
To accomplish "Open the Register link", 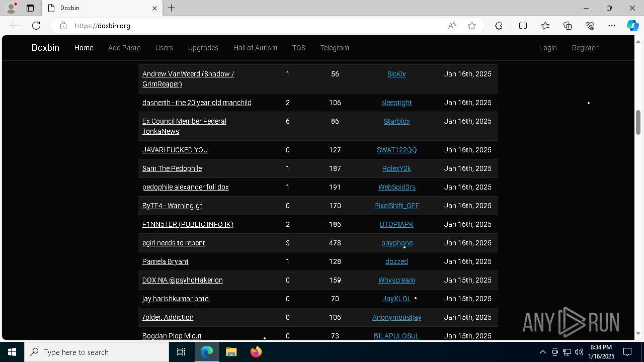I will coord(585,48).
